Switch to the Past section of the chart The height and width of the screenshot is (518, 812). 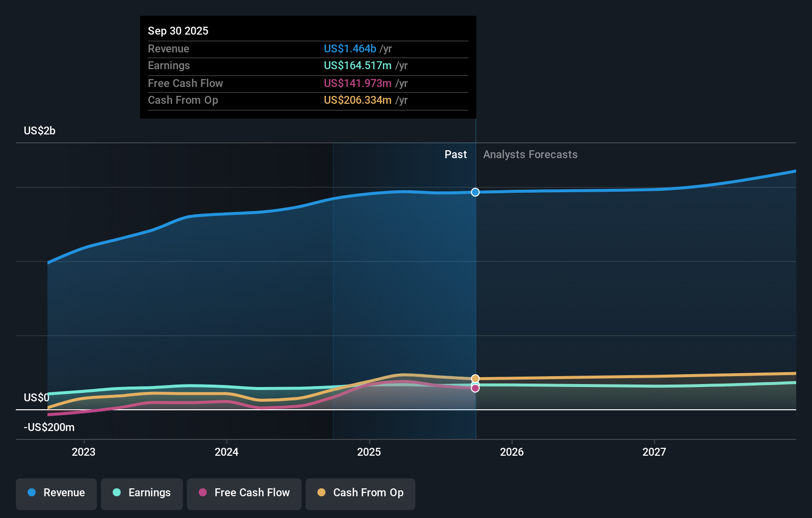455,154
